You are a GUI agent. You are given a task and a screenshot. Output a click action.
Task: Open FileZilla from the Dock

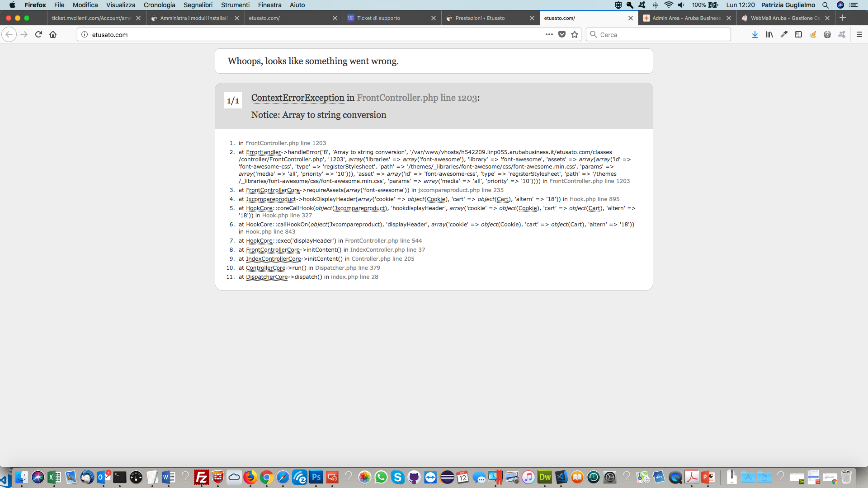tap(201, 477)
